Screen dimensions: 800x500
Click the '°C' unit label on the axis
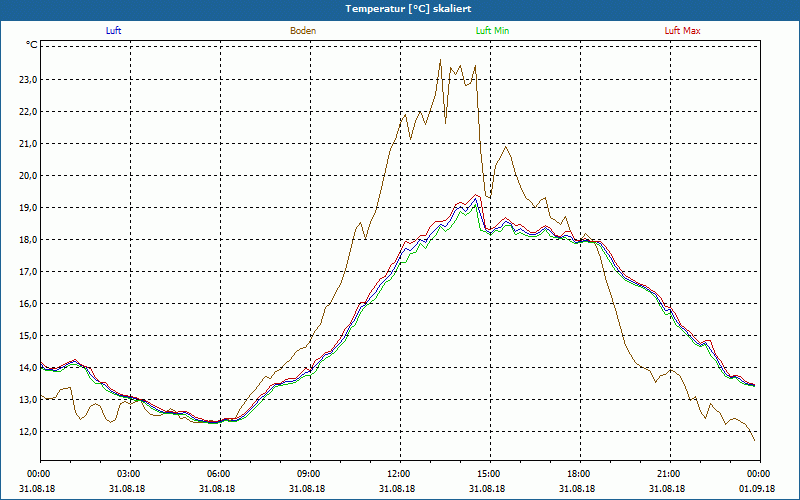click(x=32, y=45)
